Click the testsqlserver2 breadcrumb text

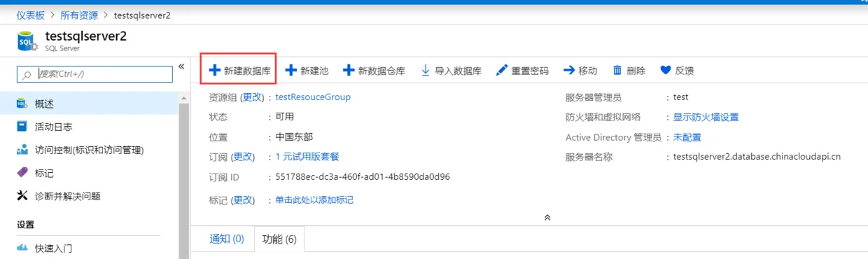point(142,15)
